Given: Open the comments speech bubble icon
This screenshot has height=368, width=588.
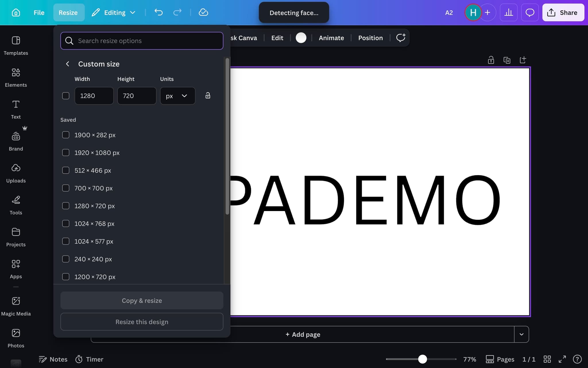Looking at the screenshot, I should pos(530,13).
